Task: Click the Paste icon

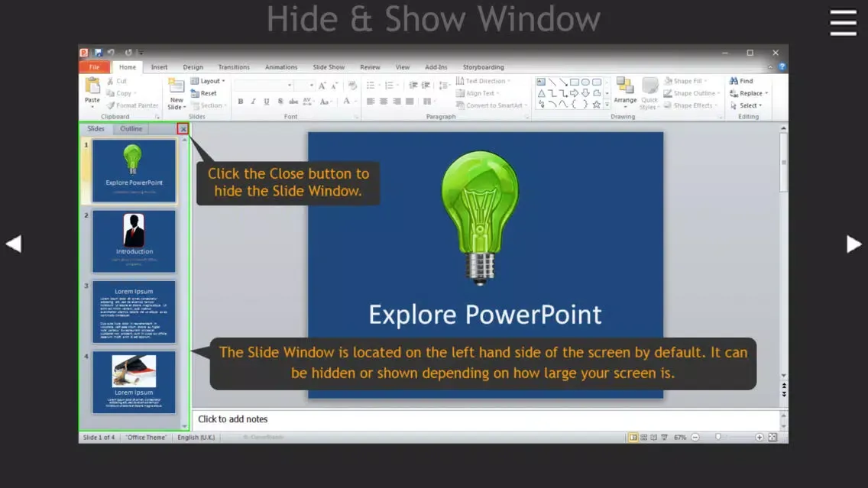Action: pyautogui.click(x=92, y=86)
